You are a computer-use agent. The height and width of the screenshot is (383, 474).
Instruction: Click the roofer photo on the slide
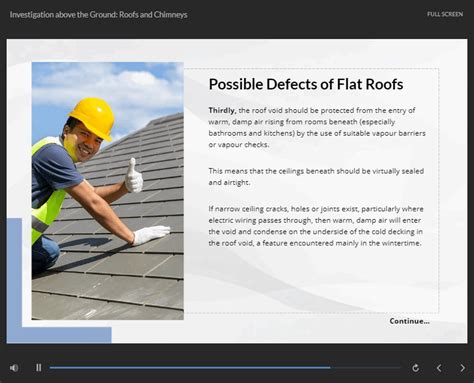(108, 191)
